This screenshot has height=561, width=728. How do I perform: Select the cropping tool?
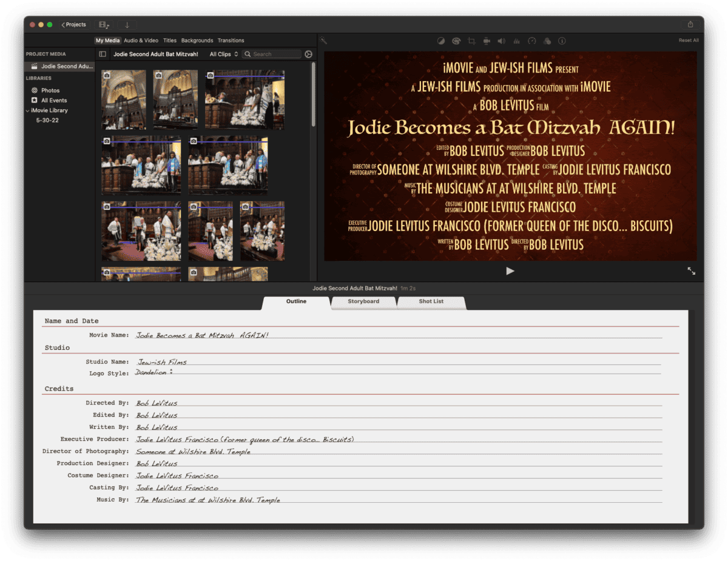471,41
